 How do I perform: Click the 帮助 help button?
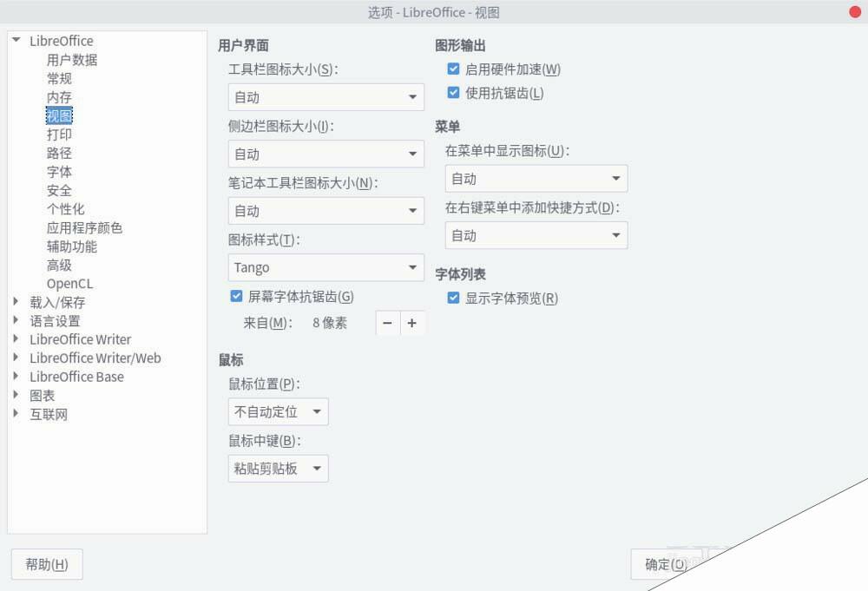point(47,564)
